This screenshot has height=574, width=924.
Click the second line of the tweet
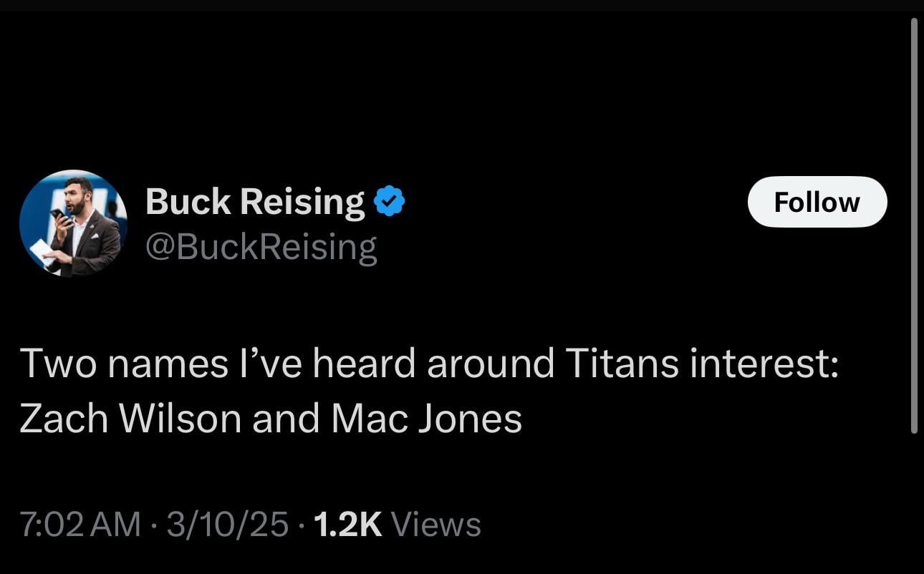[272, 419]
